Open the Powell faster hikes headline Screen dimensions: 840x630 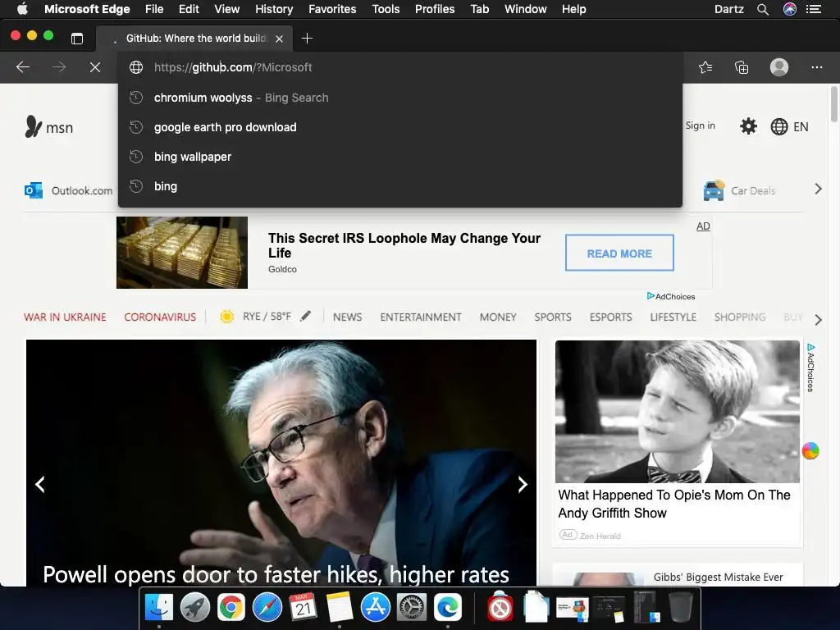pyautogui.click(x=276, y=574)
